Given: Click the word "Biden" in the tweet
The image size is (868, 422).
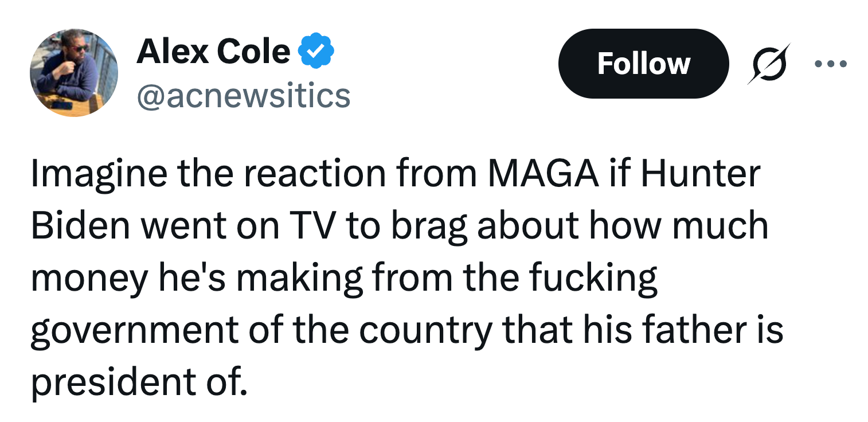Looking at the screenshot, I should (x=81, y=225).
